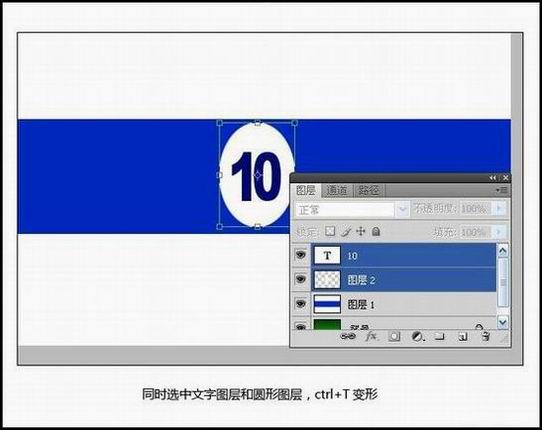Screen dimensions: 542x430
Task: Click the 填充 100% value field
Action: coord(476,232)
